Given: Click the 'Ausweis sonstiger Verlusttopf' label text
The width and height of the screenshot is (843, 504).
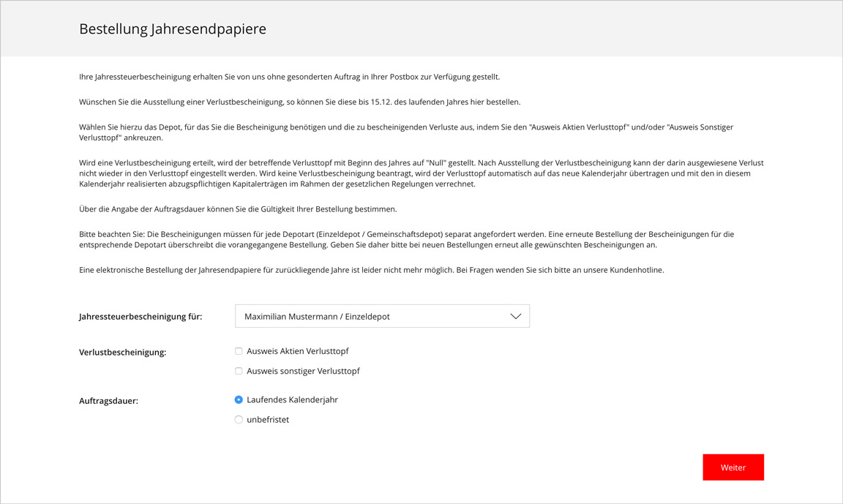Looking at the screenshot, I should tap(303, 371).
